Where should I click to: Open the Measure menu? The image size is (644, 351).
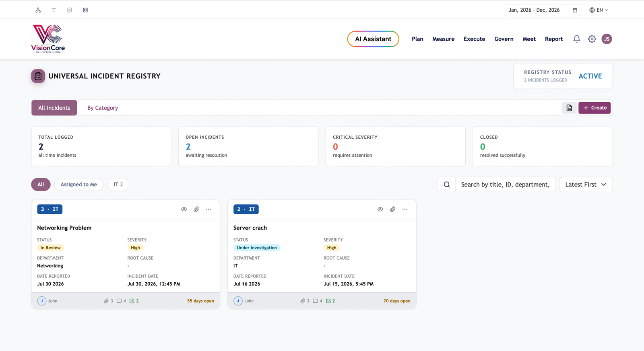(x=444, y=39)
